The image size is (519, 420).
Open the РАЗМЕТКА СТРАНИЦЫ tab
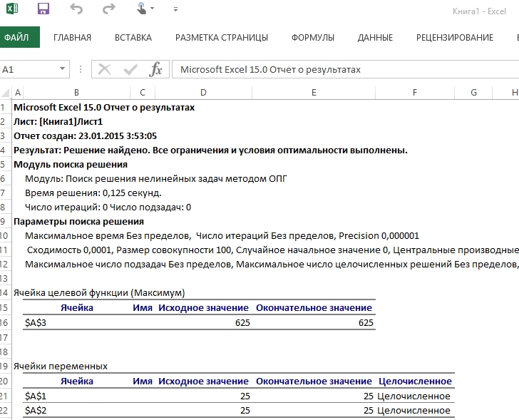[x=222, y=37]
